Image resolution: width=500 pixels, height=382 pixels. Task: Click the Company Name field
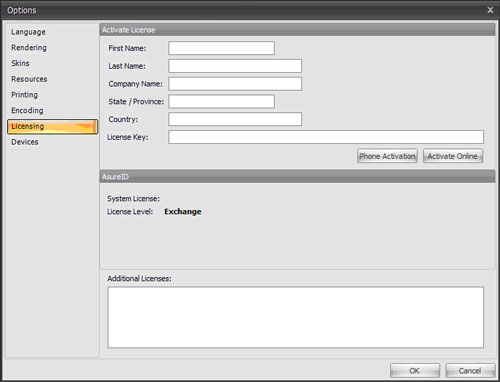235,84
